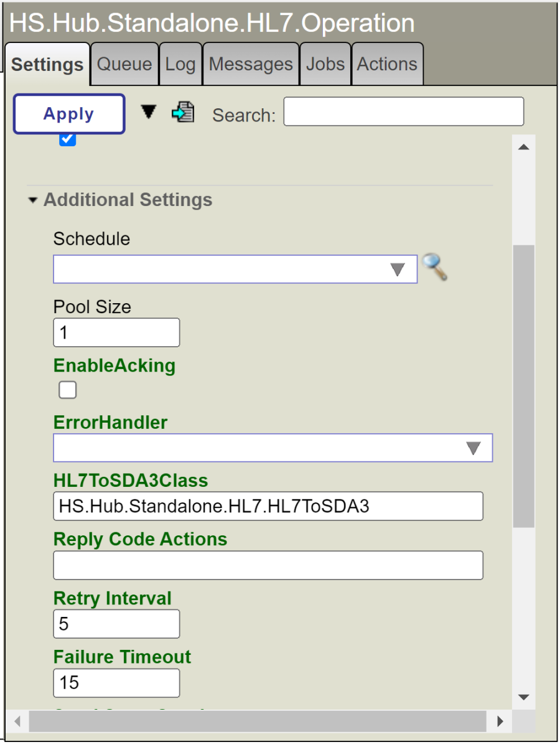Viewport: 560px width, 747px height.
Task: Click the black triangle icon next to Apply
Action: tap(148, 111)
